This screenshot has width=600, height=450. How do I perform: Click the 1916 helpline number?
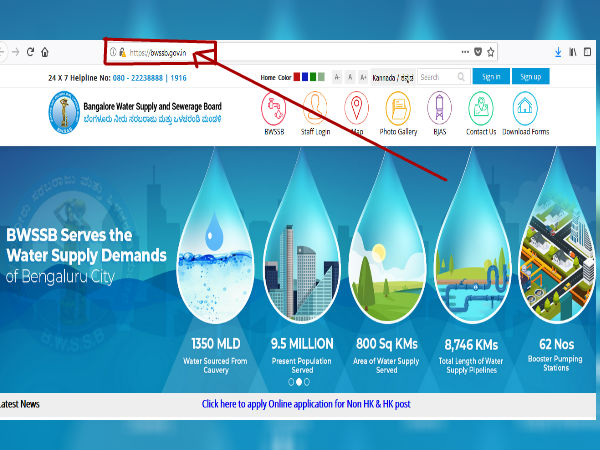[x=178, y=78]
